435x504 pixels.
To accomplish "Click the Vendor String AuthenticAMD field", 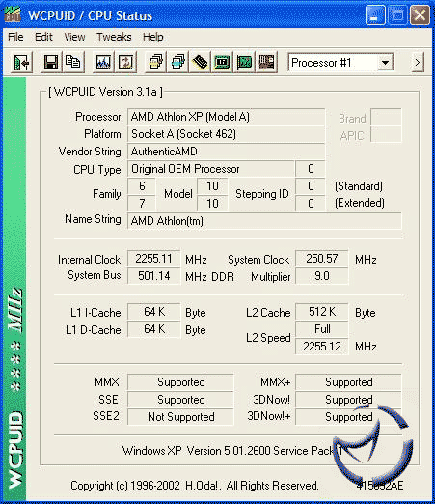I will coord(226,152).
